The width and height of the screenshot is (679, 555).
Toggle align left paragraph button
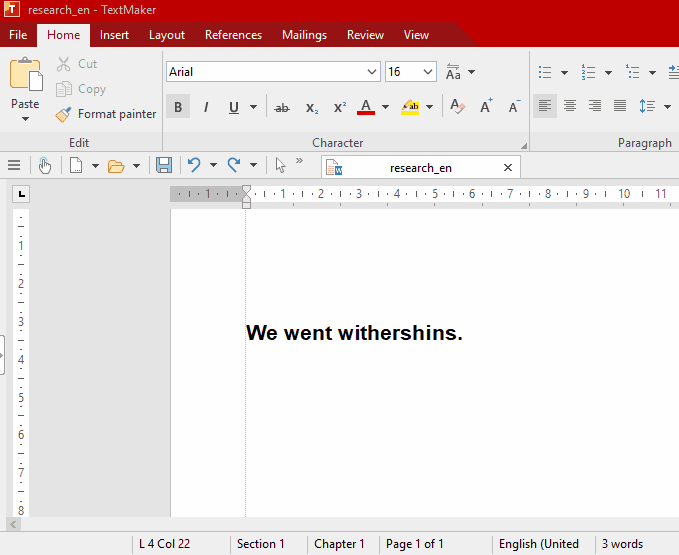pyautogui.click(x=545, y=106)
